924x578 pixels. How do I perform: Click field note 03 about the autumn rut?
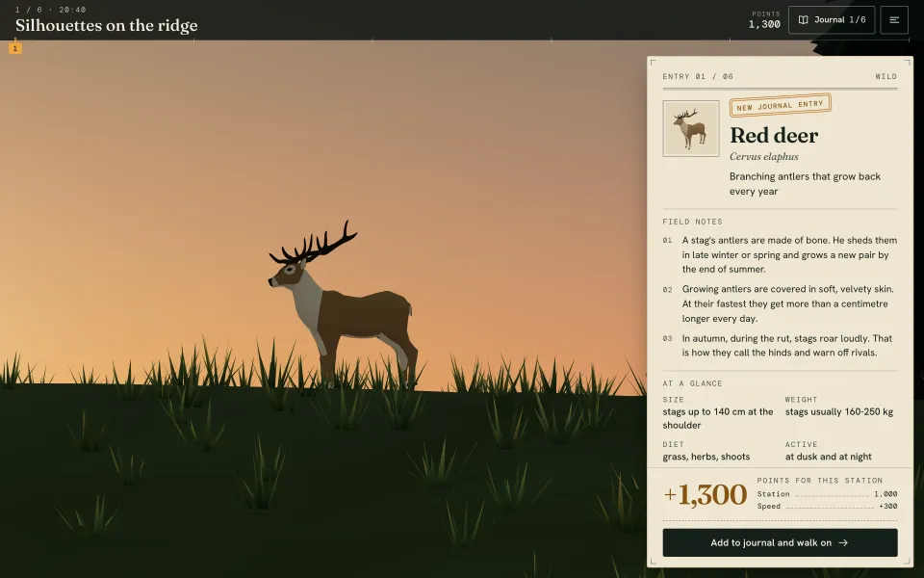[x=780, y=346]
